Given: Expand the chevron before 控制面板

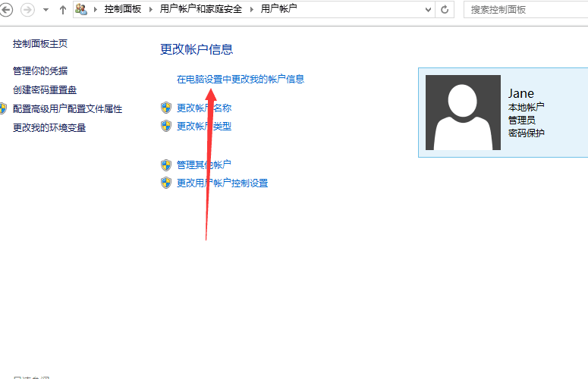Looking at the screenshot, I should click(96, 9).
